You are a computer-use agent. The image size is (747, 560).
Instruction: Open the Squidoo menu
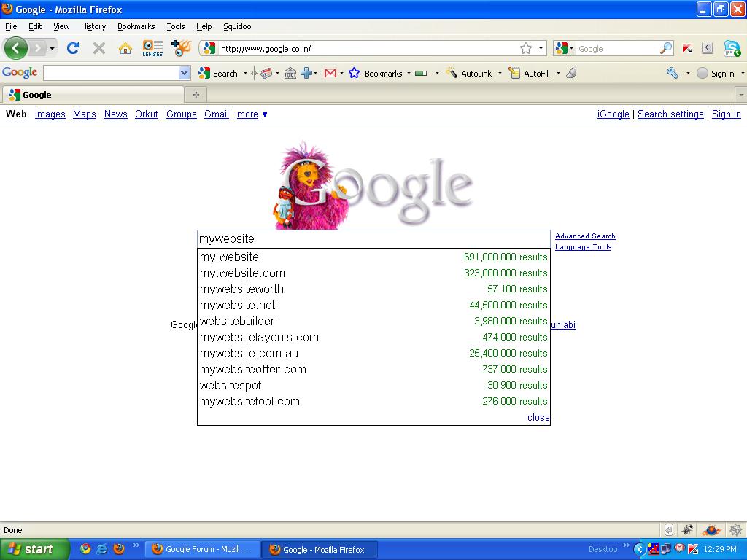point(237,27)
